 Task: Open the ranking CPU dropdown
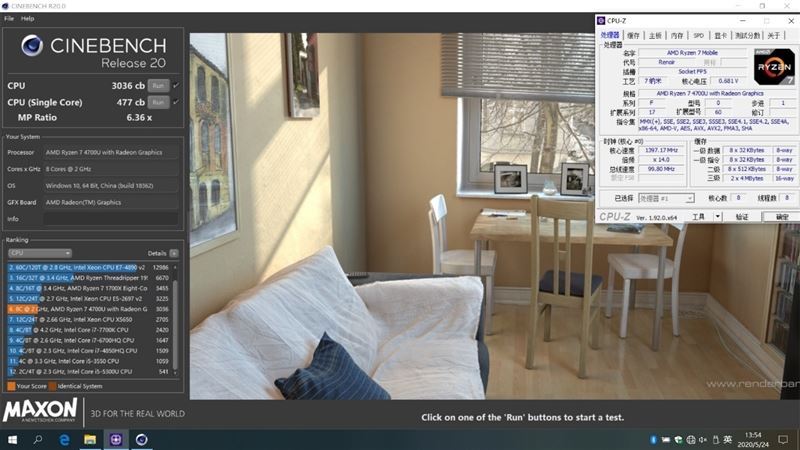coord(39,253)
